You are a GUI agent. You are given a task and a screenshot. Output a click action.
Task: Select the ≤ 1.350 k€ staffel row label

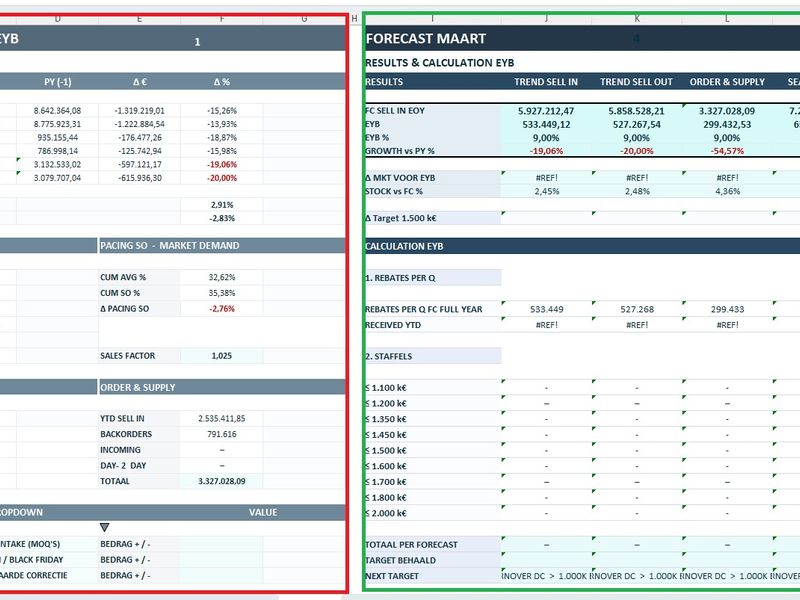386,419
